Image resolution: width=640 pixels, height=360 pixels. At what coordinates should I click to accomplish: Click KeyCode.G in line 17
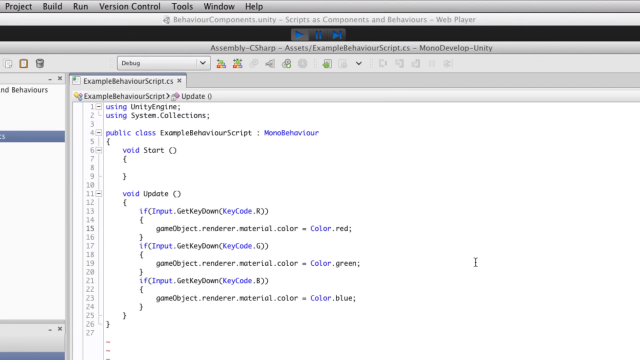coord(242,246)
